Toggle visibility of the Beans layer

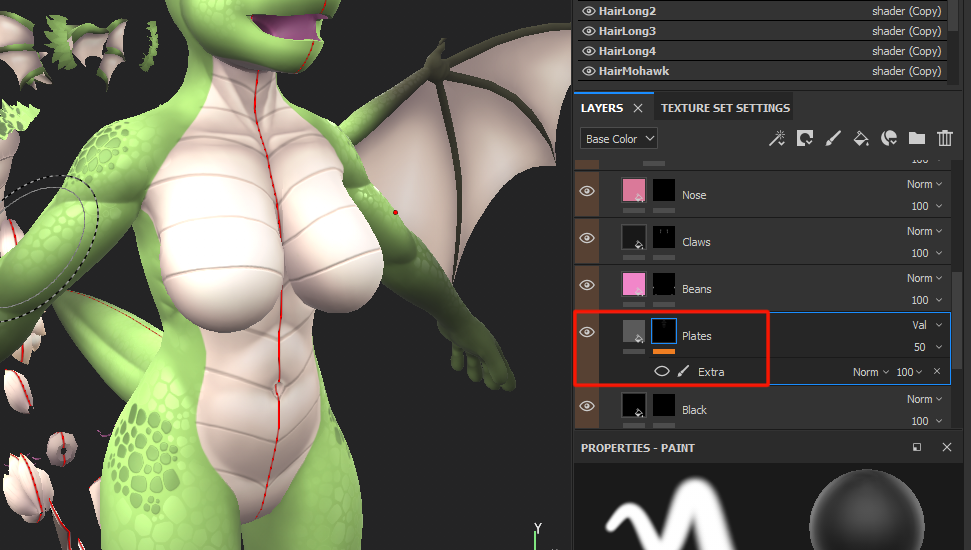587,285
